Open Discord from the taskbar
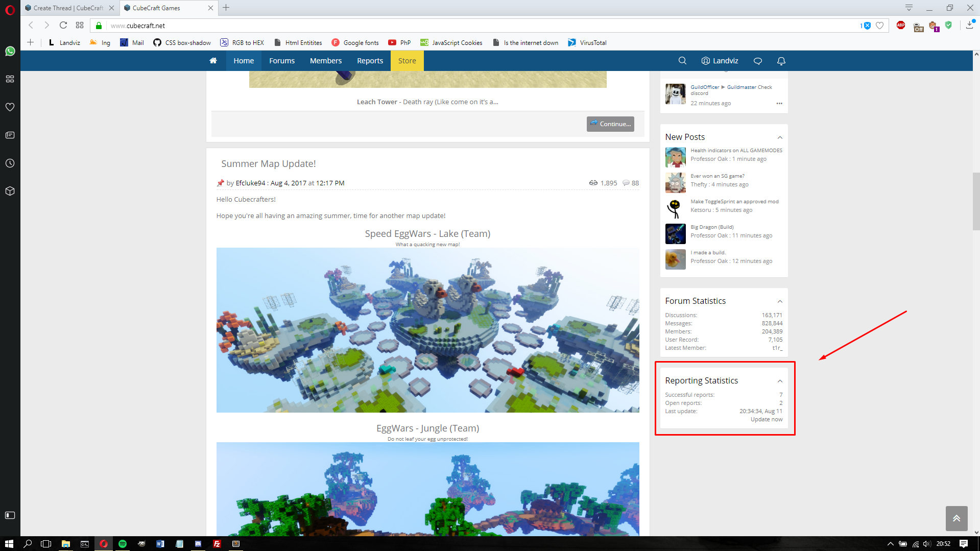980x551 pixels. click(198, 544)
